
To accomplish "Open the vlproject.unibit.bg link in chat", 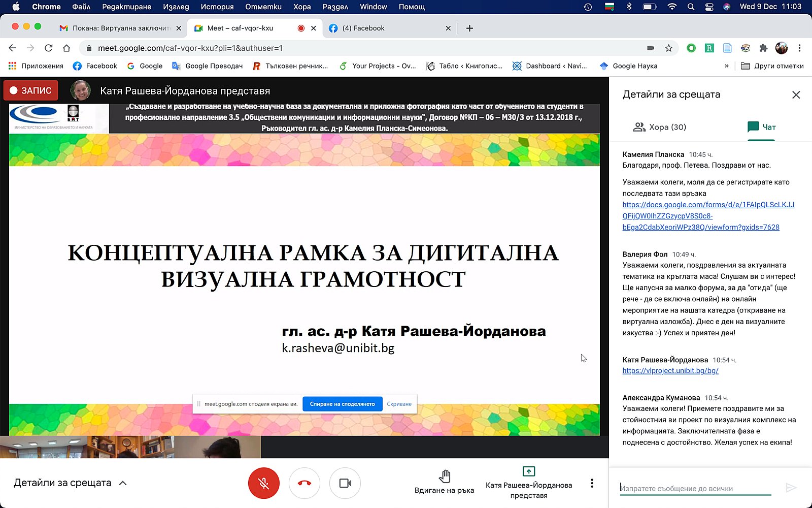I will (x=670, y=371).
